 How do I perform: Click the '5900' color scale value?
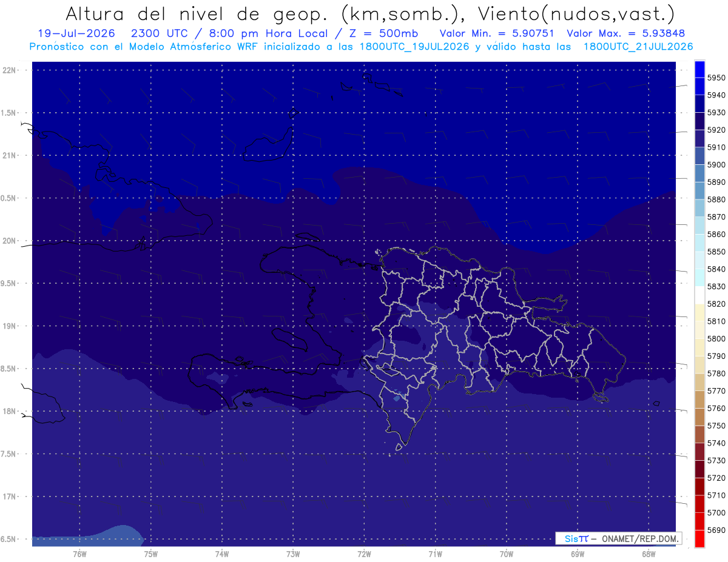[x=716, y=164]
